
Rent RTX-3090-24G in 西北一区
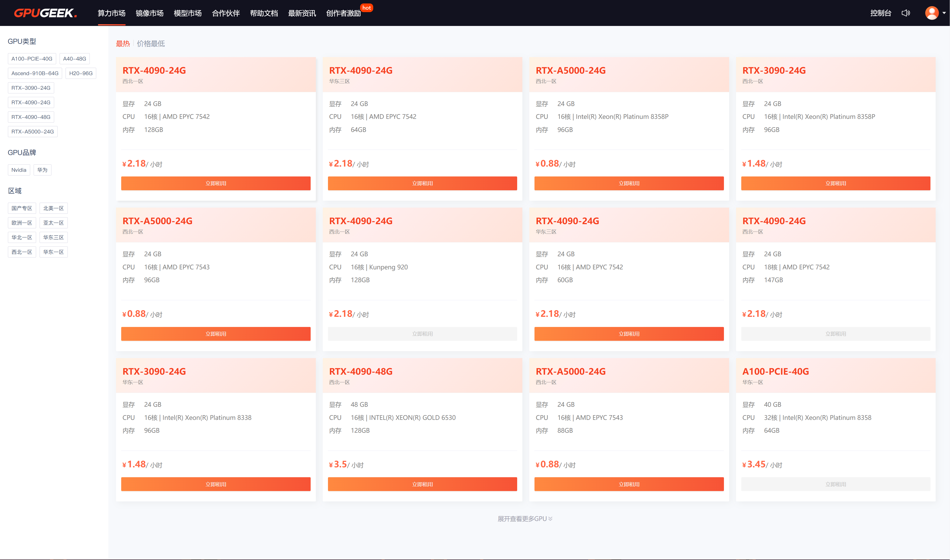pyautogui.click(x=835, y=183)
